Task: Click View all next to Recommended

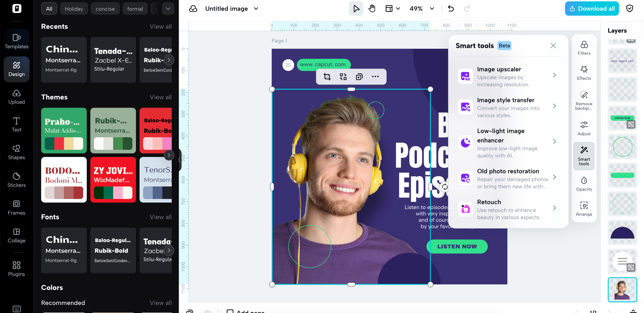Action: tap(161, 302)
